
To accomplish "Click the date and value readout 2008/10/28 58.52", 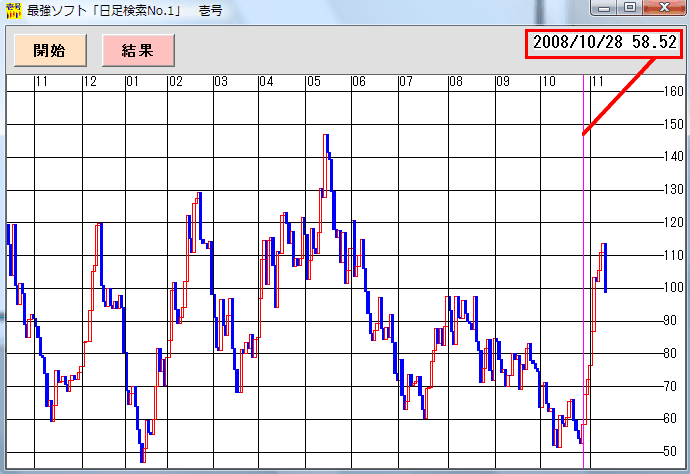I will 605,42.
